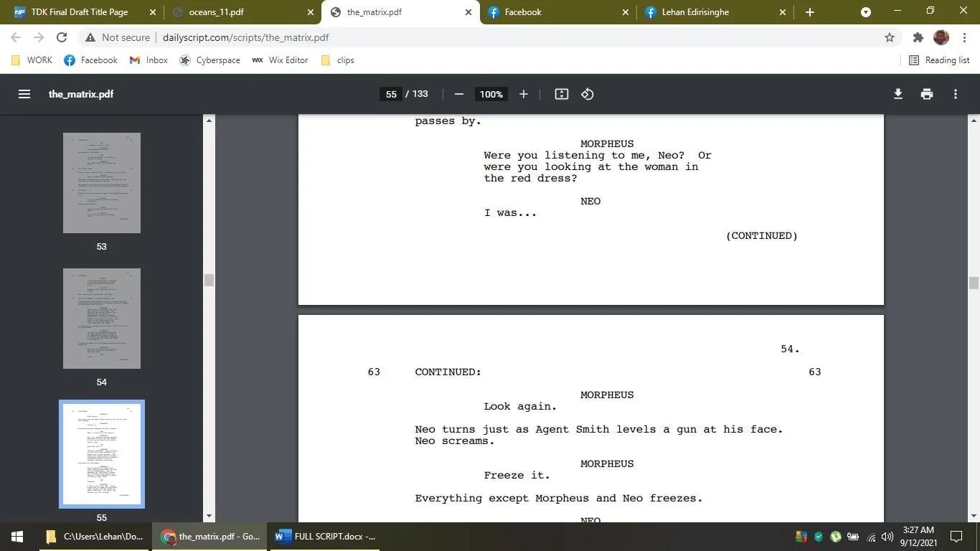
Task: Open the Windows notification center
Action: (x=956, y=537)
